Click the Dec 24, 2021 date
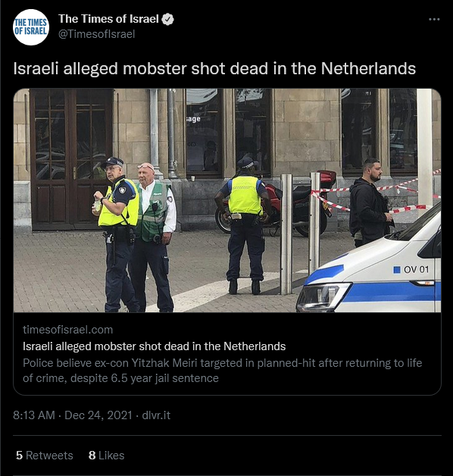 [98, 415]
